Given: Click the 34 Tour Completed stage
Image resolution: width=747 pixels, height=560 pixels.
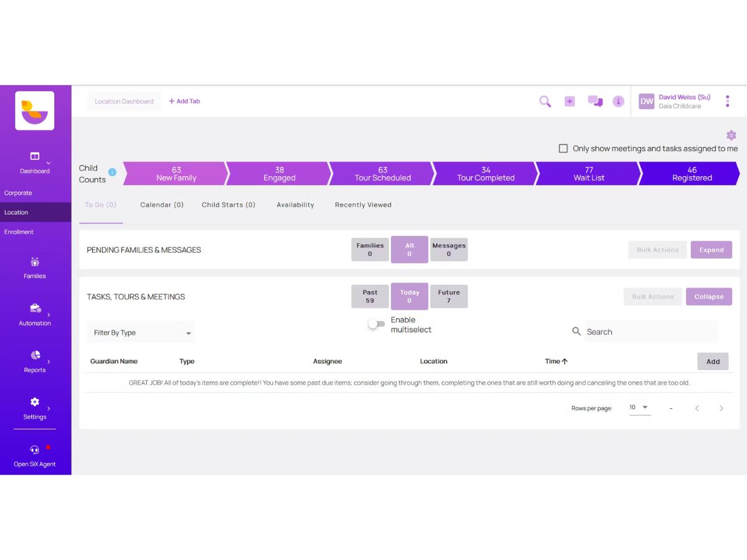Looking at the screenshot, I should coord(486,174).
